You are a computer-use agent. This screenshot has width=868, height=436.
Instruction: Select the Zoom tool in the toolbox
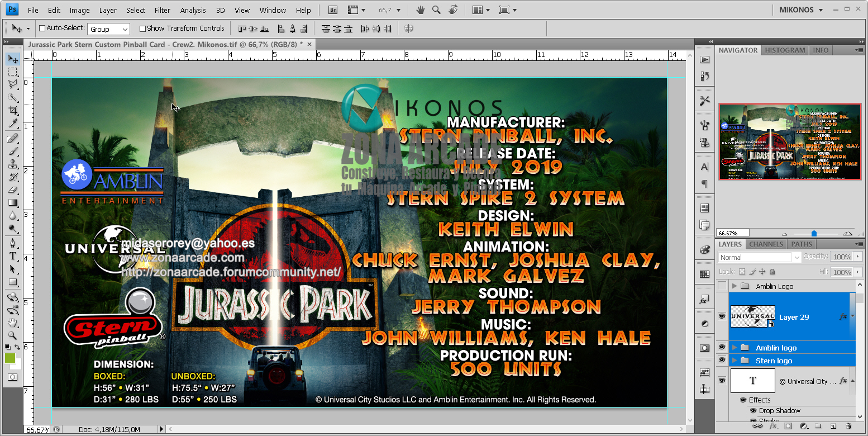[x=13, y=336]
